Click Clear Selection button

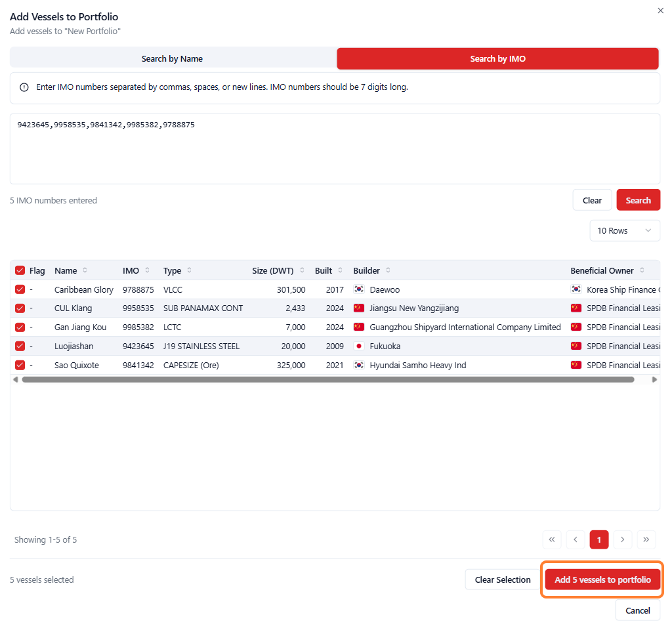(x=502, y=580)
